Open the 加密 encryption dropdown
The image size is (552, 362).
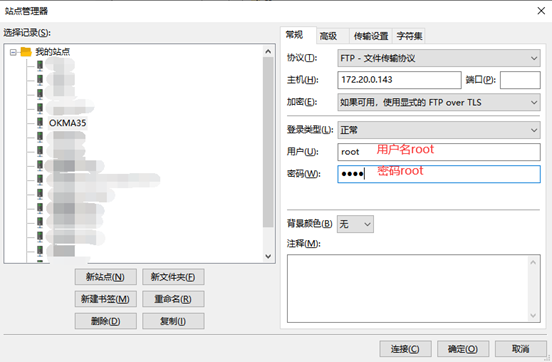439,102
